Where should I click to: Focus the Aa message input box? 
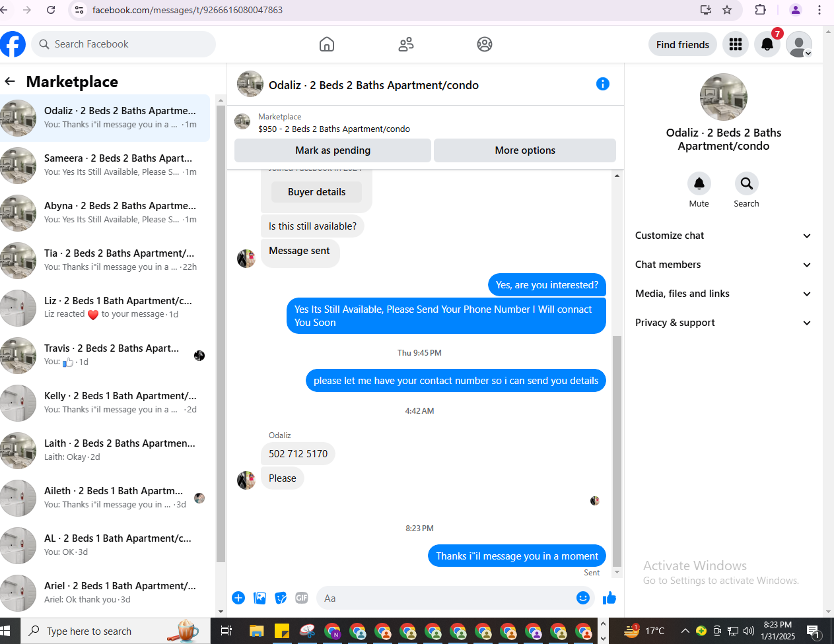click(x=446, y=598)
